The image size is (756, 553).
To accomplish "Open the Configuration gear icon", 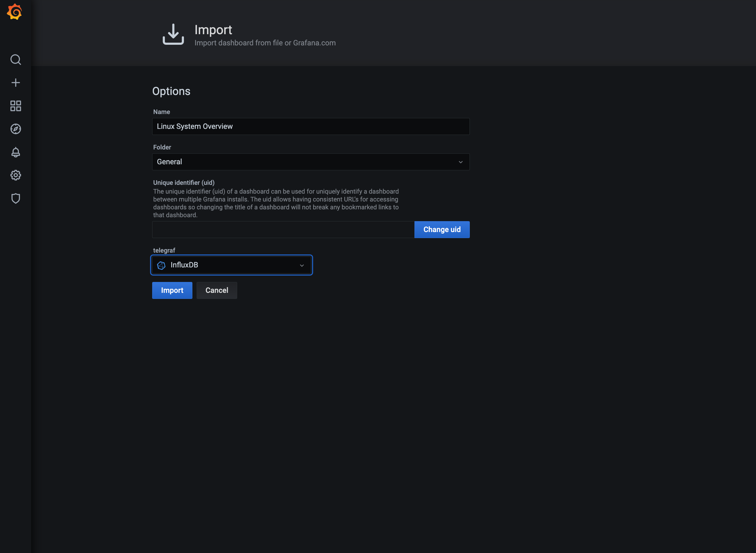I will click(15, 175).
